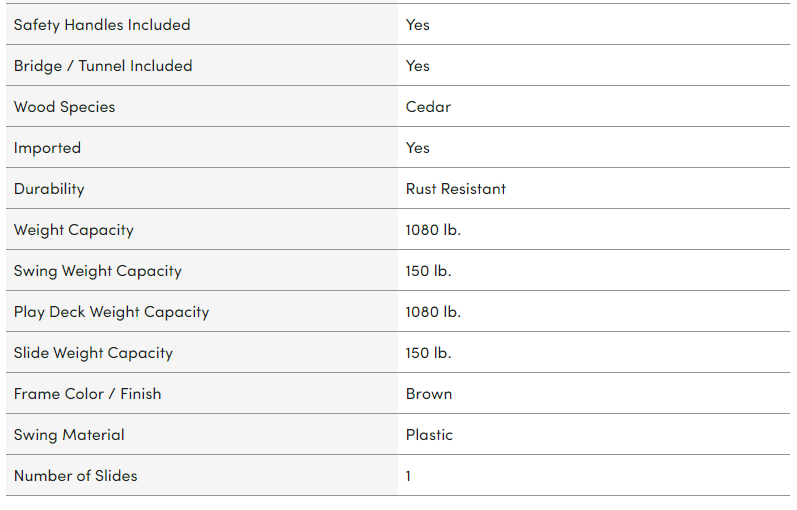Select the Cedar value text
Viewport: 797px width, 510px height.
pos(428,106)
